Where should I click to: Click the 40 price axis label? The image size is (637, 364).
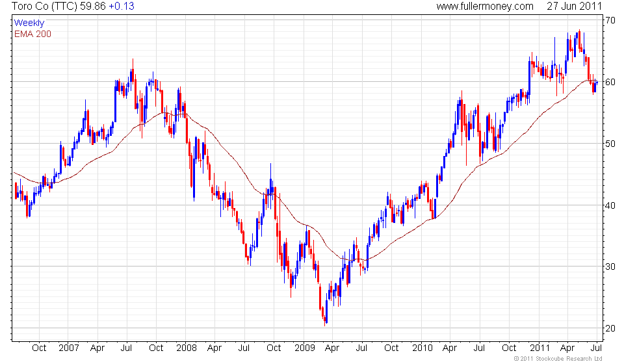pos(610,205)
